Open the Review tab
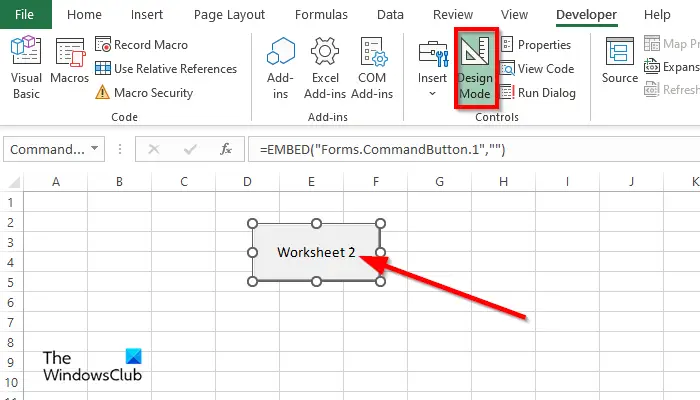The image size is (700, 400). point(453,15)
